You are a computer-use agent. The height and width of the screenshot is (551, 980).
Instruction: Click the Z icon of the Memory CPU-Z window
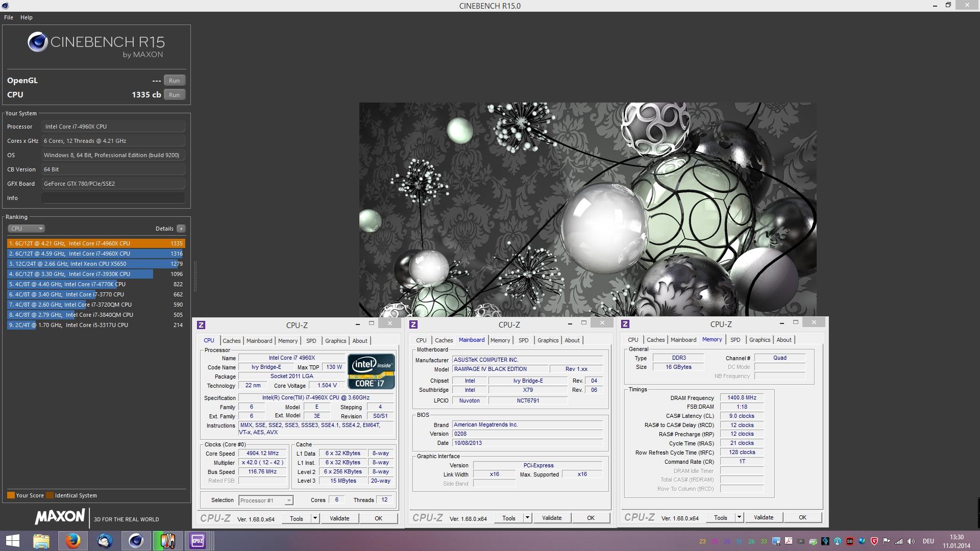[625, 324]
